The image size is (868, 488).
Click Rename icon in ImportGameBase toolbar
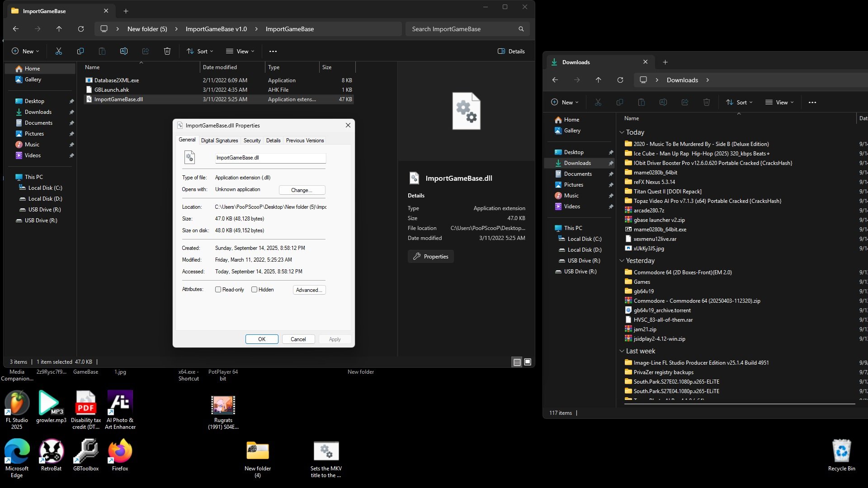124,51
